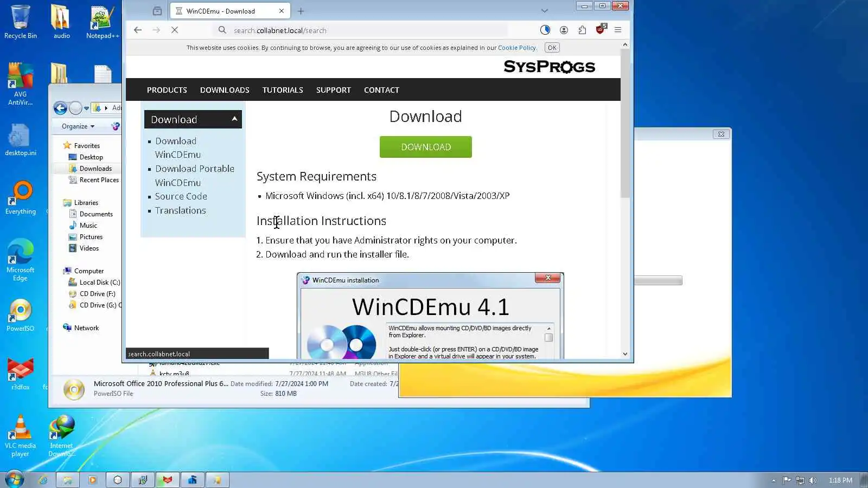This screenshot has width=868, height=488.
Task: Open the Recycle Bin desktop icon
Action: (21, 22)
